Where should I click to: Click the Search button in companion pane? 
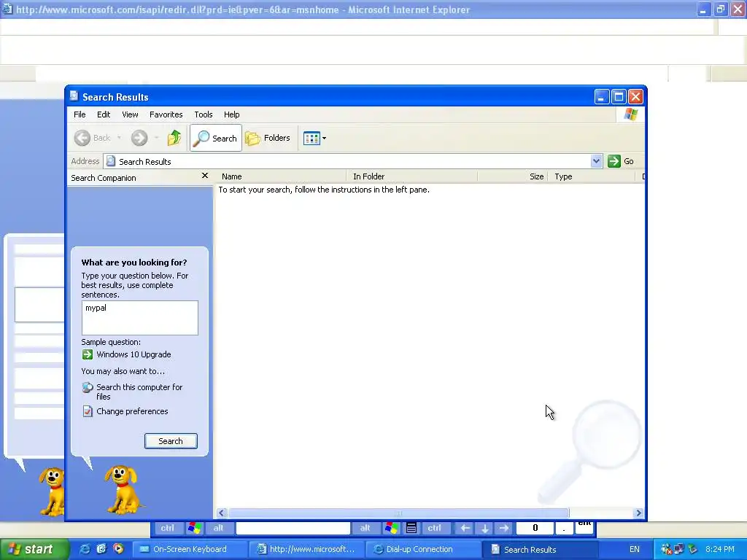[171, 441]
